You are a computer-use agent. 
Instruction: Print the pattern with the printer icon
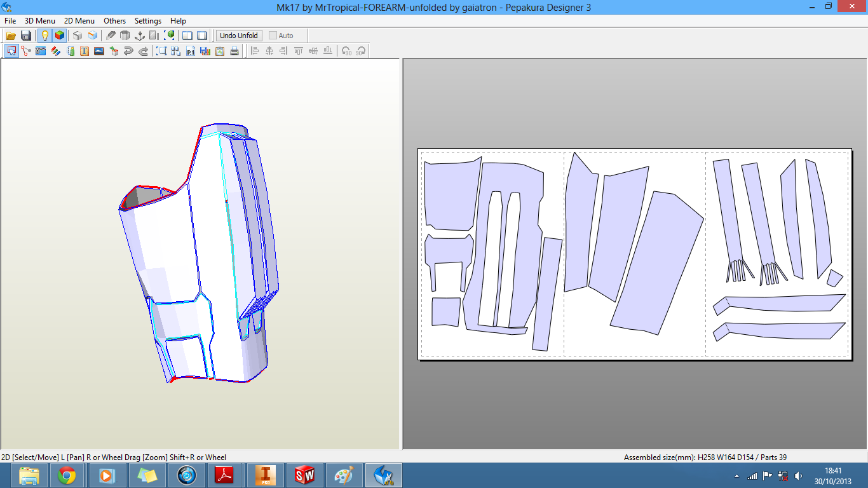tap(234, 51)
